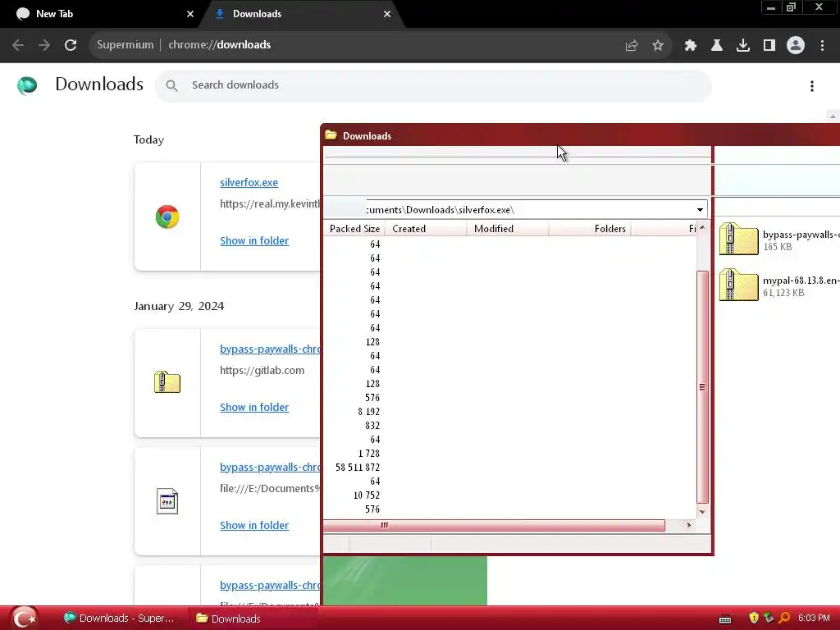Click the zip folder icon of gitlab download

(167, 382)
